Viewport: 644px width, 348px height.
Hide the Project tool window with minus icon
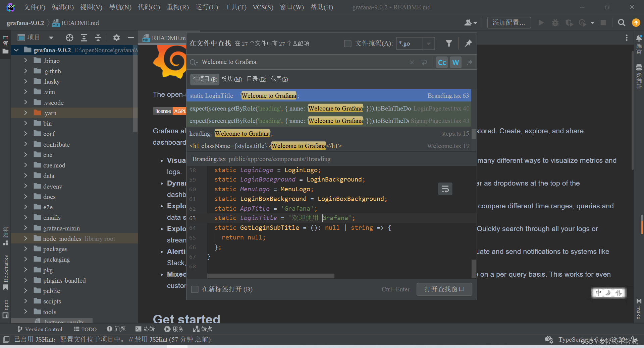tap(131, 38)
